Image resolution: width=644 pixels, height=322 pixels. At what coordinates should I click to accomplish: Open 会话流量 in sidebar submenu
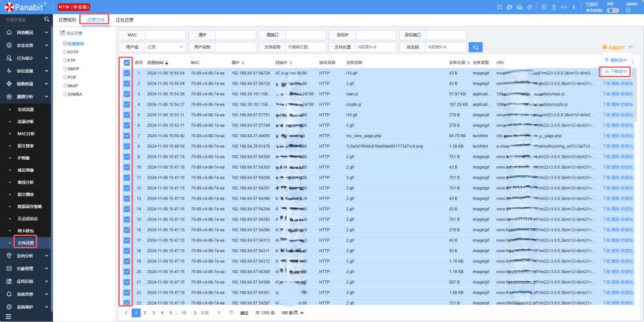tap(26, 109)
